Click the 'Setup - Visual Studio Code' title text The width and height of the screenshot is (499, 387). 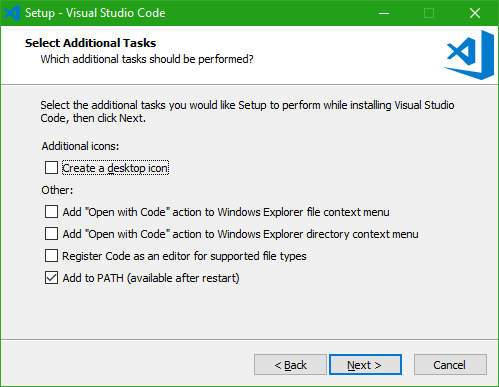(95, 13)
